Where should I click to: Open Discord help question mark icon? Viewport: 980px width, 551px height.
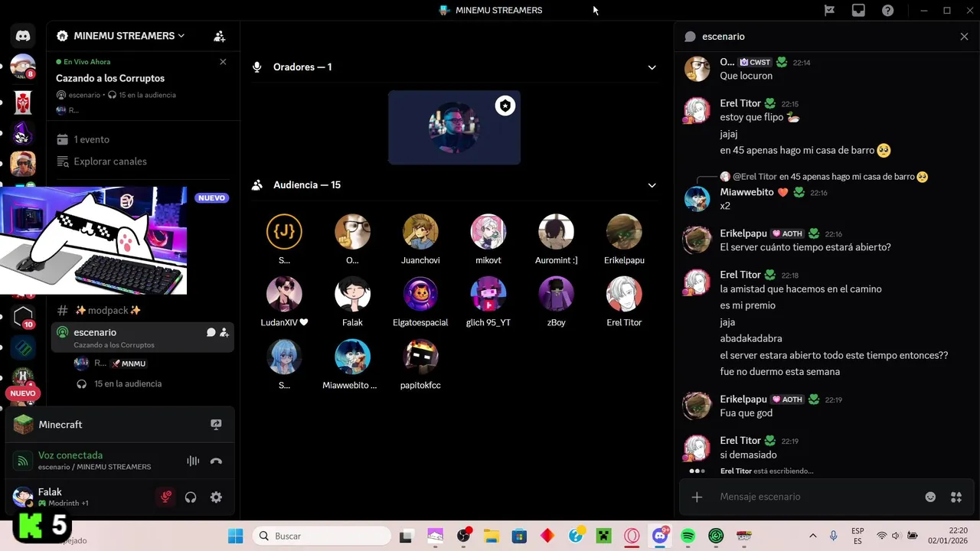(x=887, y=11)
